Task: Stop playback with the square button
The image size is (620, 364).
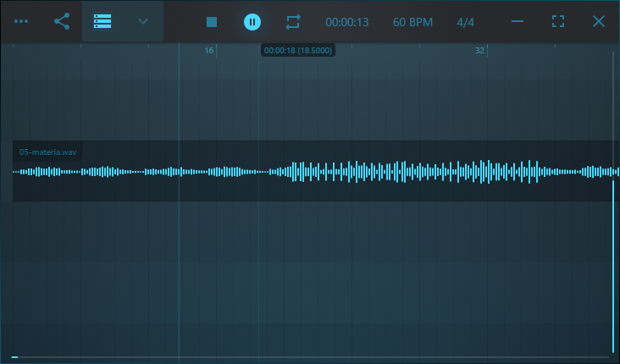Action: [212, 22]
